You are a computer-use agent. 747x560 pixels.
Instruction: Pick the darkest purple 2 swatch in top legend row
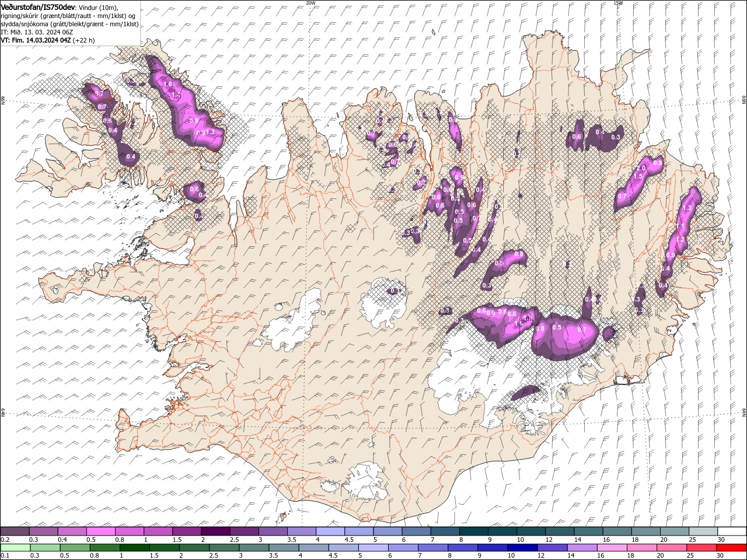[x=215, y=531]
